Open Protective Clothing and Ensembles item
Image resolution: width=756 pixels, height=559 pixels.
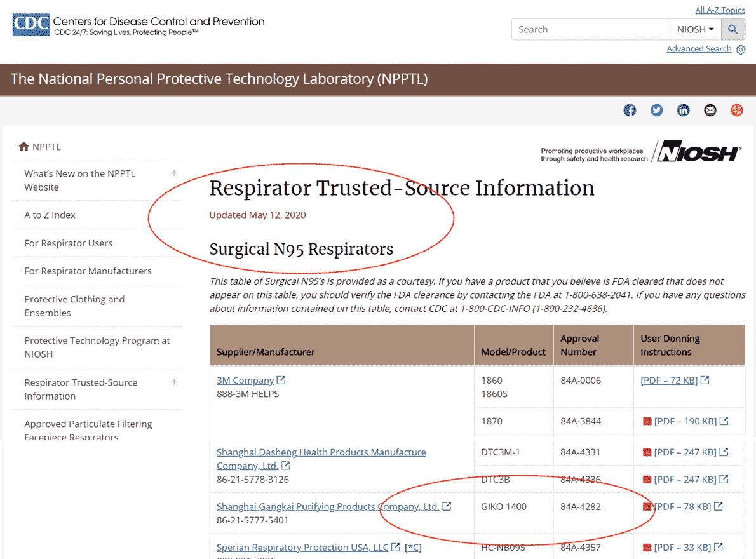(74, 306)
